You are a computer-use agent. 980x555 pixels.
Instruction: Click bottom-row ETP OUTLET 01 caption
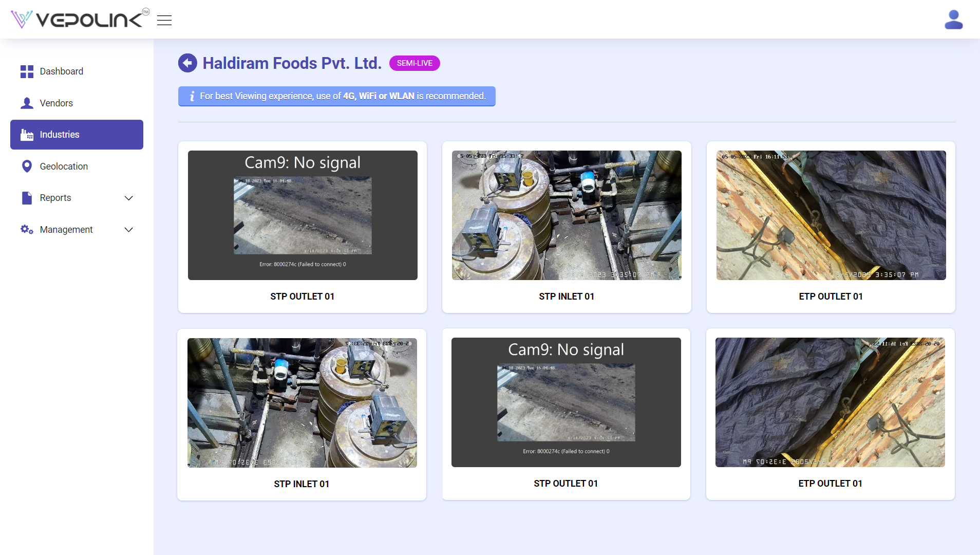(831, 484)
